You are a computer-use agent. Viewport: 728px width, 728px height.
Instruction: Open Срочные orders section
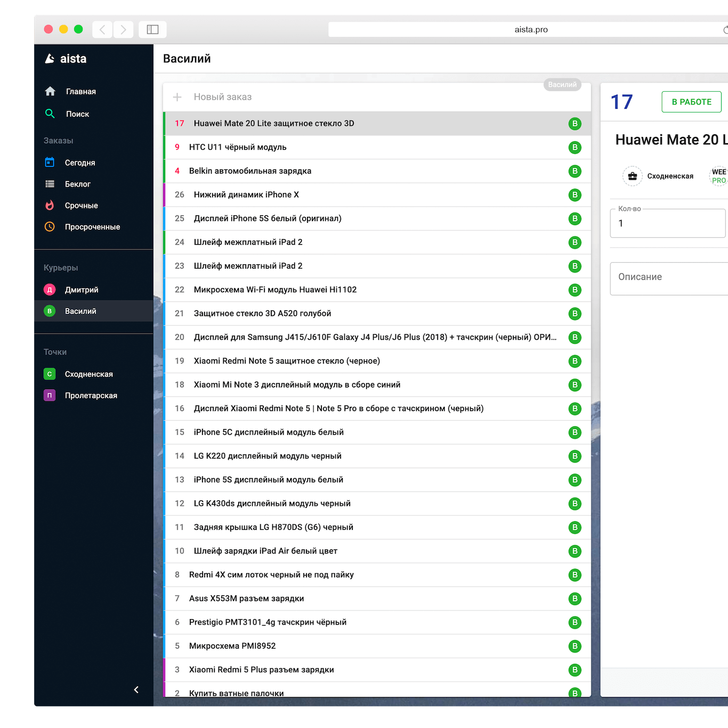94,205
